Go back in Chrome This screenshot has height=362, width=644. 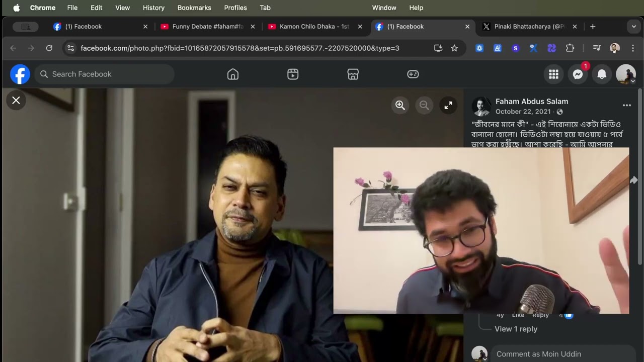click(x=14, y=48)
